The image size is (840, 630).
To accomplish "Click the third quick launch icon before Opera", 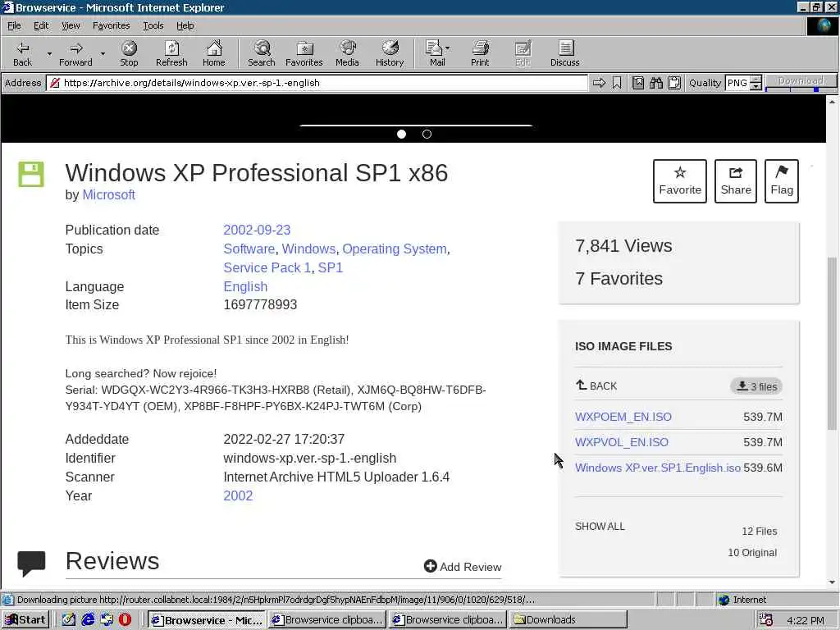I will (107, 619).
